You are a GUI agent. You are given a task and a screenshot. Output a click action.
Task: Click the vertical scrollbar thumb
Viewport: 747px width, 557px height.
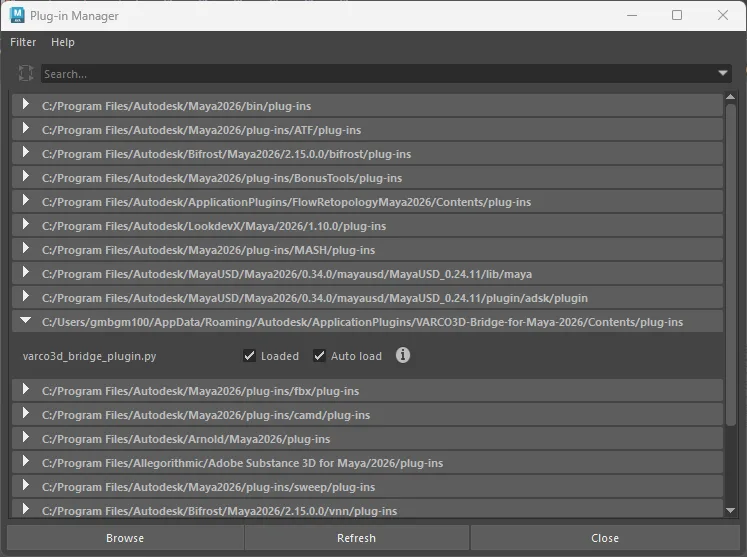pos(730,264)
